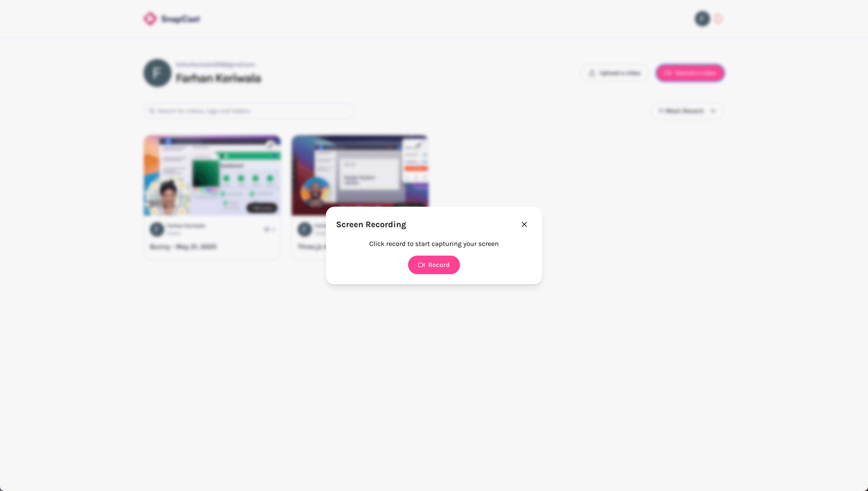Open the user avatar in the header
This screenshot has height=491, width=868.
(702, 19)
